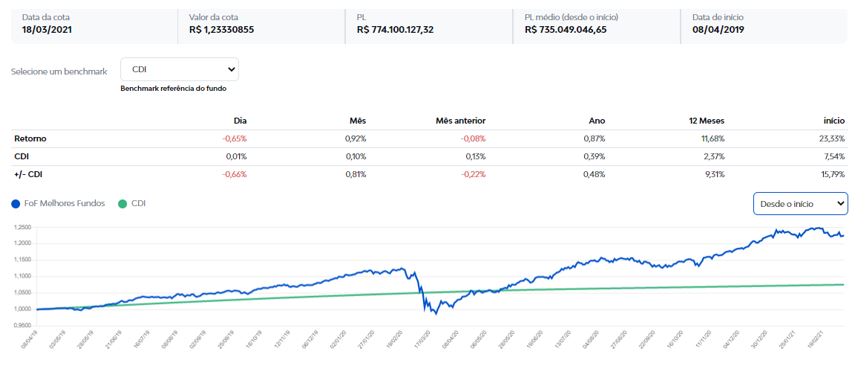Click the 'Início' column header
The height and width of the screenshot is (365, 867).
(834, 121)
